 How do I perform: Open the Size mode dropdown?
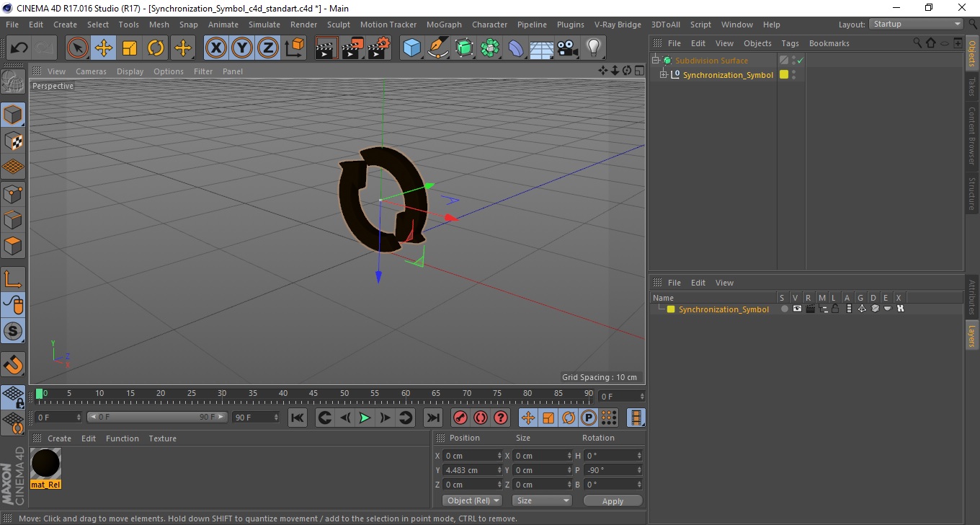click(x=542, y=500)
